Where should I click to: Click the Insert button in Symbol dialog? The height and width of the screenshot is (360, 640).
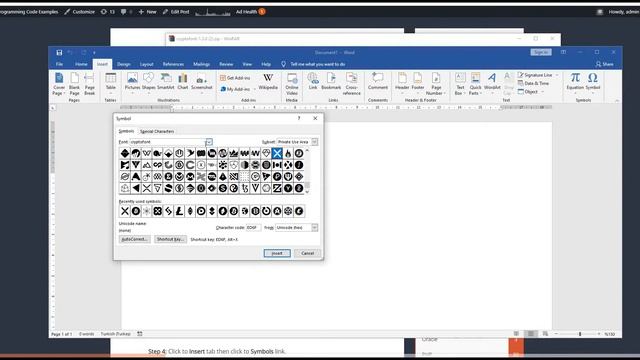click(x=277, y=253)
